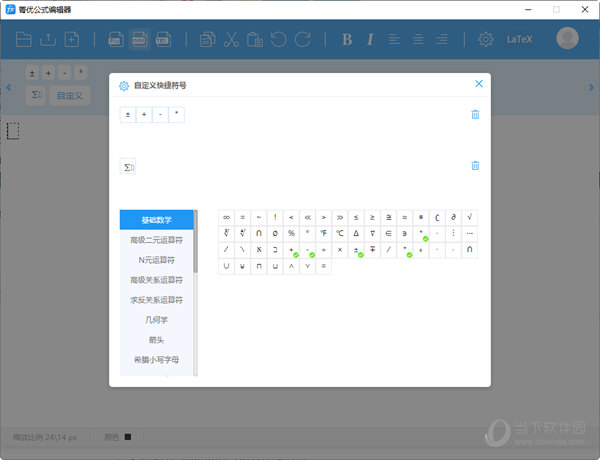Uncheck the ± symbol in the grid
Screen dimensions: 600x460
coord(356,250)
